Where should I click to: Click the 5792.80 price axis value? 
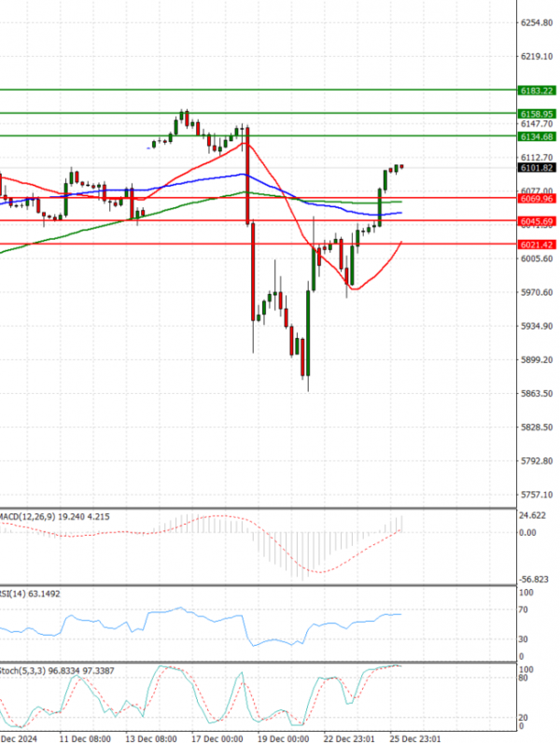537,461
